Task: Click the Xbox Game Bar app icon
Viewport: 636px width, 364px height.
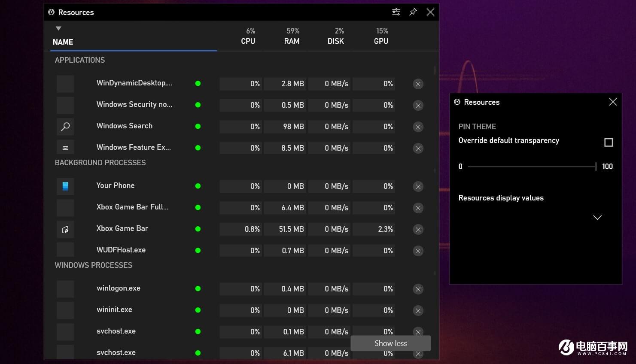Action: 65,229
